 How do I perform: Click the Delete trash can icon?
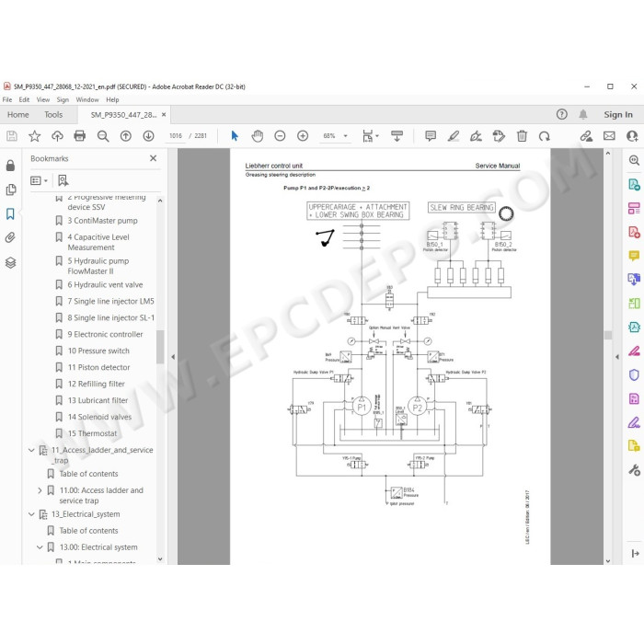(522, 136)
